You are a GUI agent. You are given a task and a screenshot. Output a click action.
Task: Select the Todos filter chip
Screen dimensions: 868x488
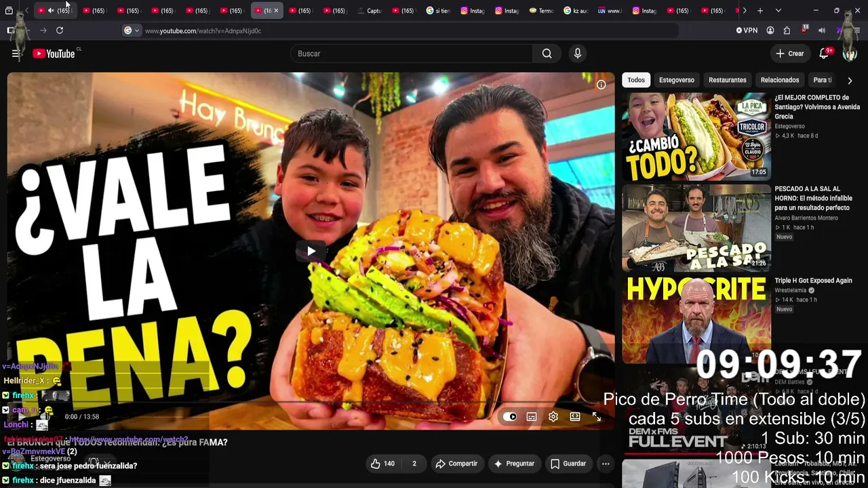pos(636,80)
